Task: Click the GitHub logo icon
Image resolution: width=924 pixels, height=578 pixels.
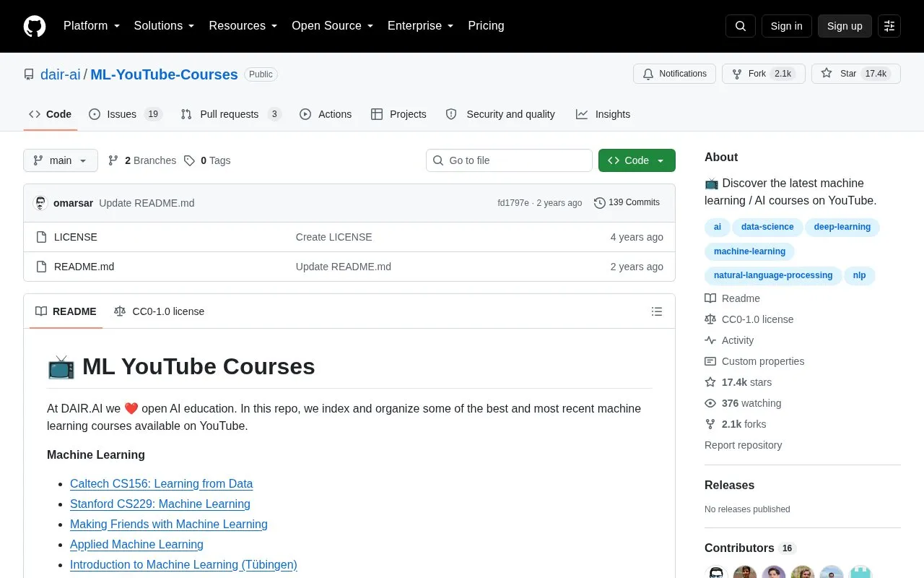Action: [35, 26]
